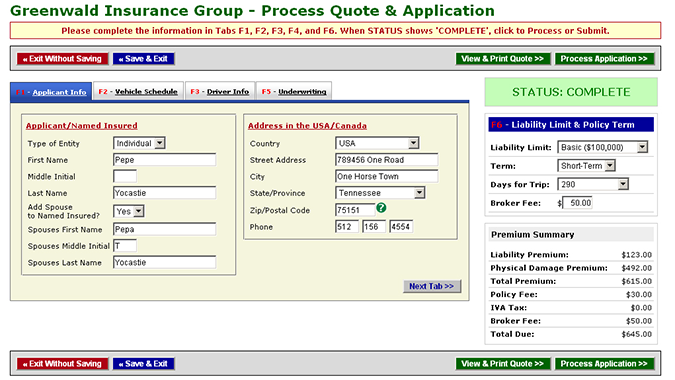Click the Policy Fee value $30.00

pyautogui.click(x=639, y=294)
